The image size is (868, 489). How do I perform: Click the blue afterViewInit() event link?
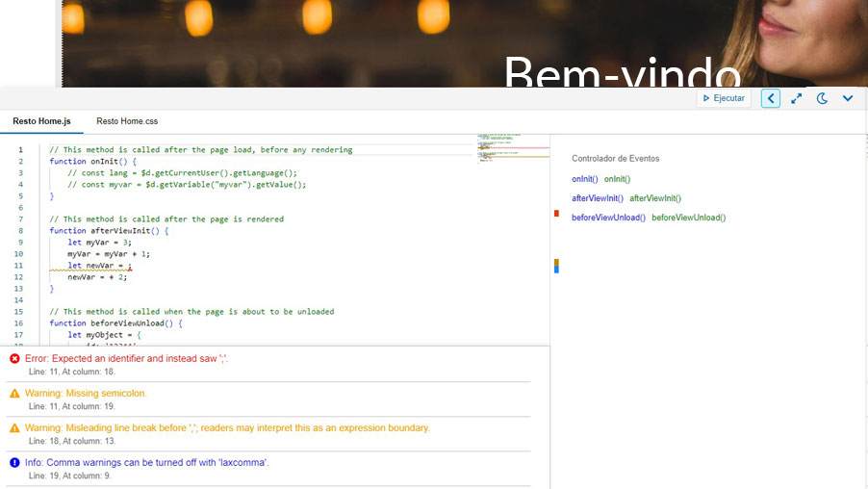[598, 198]
